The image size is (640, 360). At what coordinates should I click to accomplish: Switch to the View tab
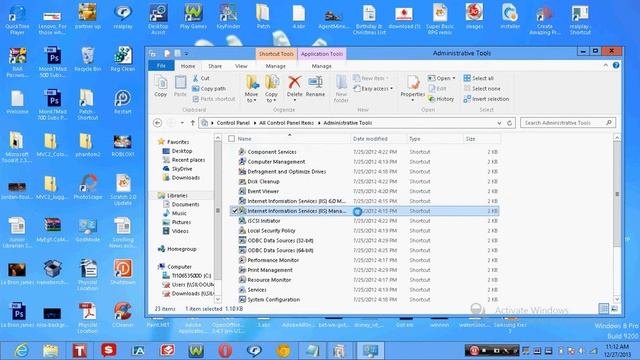click(241, 66)
